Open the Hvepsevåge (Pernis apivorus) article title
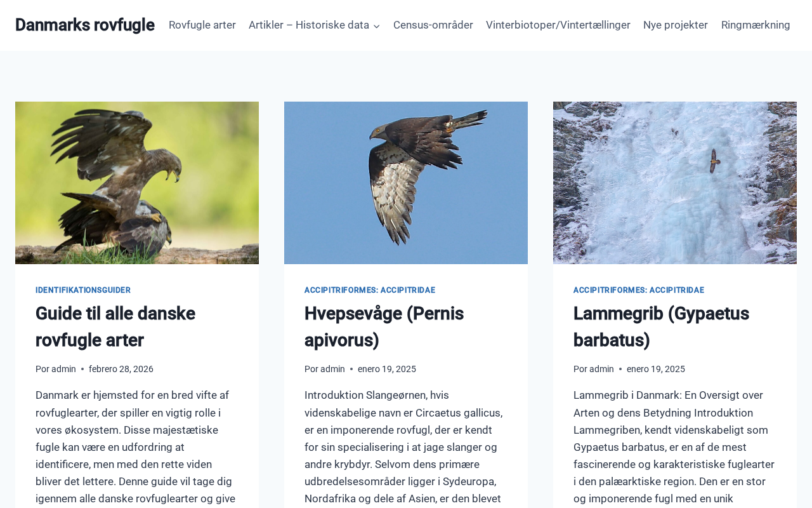Viewport: 812px width, 508px height. coord(384,327)
